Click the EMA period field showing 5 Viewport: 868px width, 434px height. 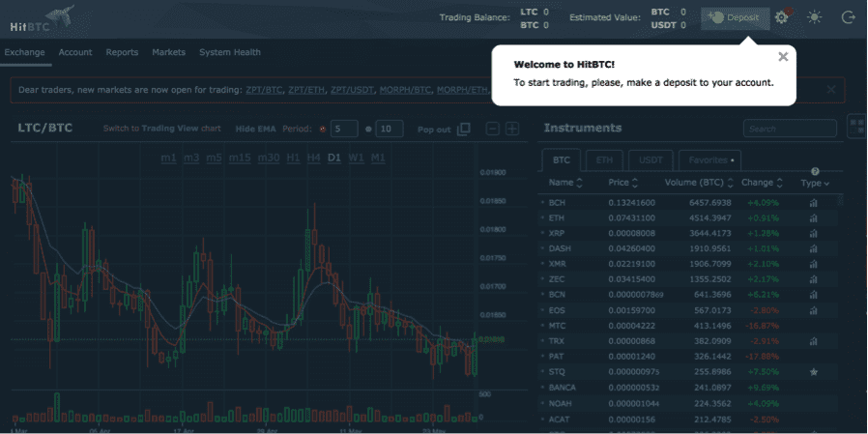click(x=344, y=129)
